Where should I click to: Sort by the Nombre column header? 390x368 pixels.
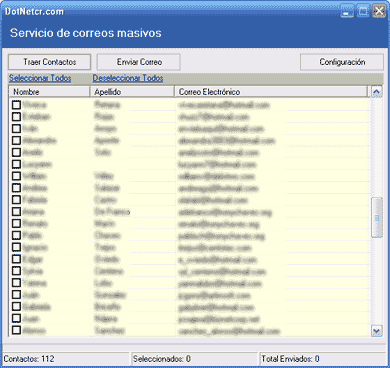pyautogui.click(x=49, y=92)
